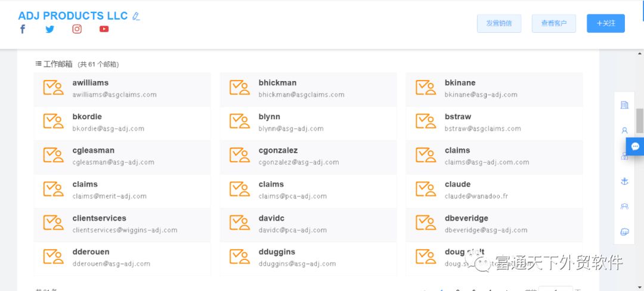644x291 pixels.
Task: Click the two-people group icon in right sidebar
Action: (x=624, y=206)
